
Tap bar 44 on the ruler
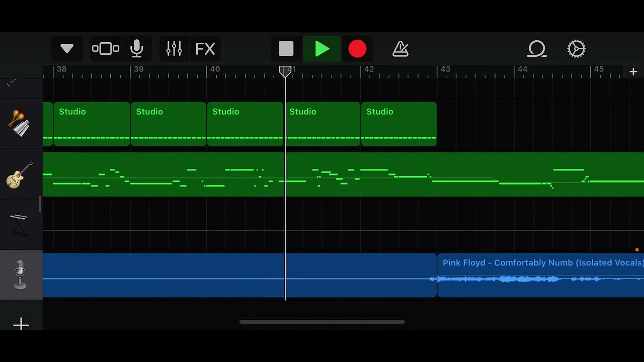tap(523, 69)
